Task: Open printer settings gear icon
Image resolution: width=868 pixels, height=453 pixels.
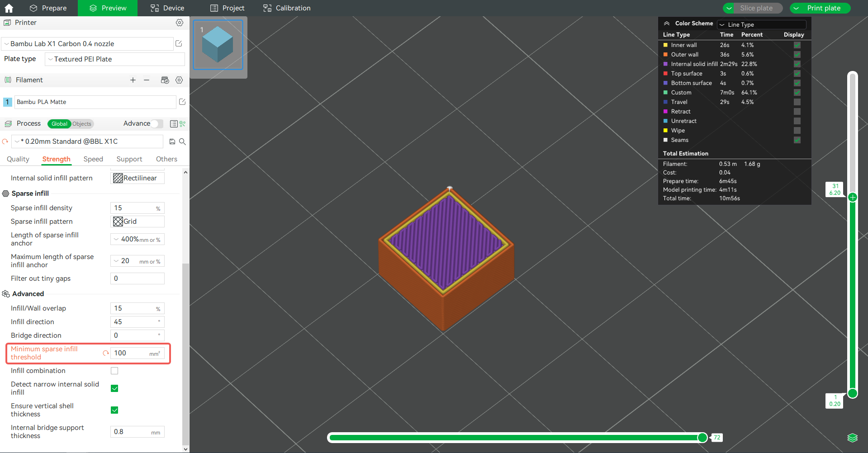Action: coord(180,23)
